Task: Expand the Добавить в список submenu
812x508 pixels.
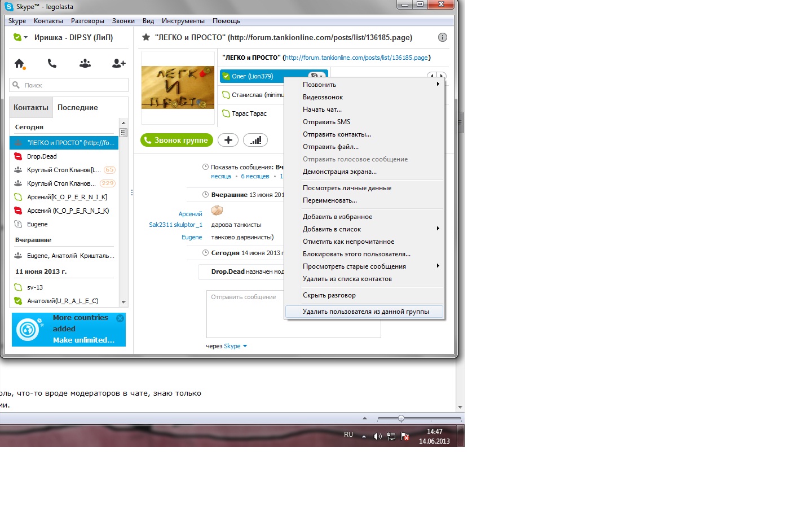Action: pos(438,229)
